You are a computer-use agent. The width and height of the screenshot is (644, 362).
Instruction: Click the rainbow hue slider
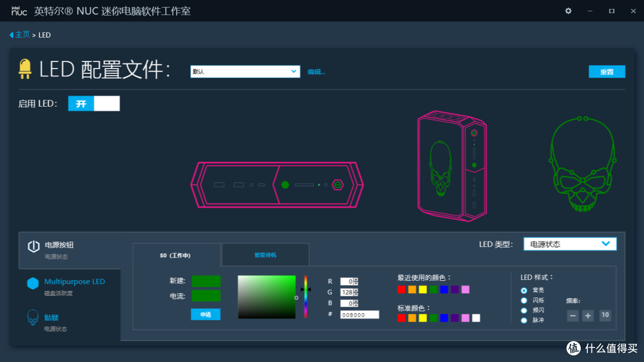tap(305, 297)
